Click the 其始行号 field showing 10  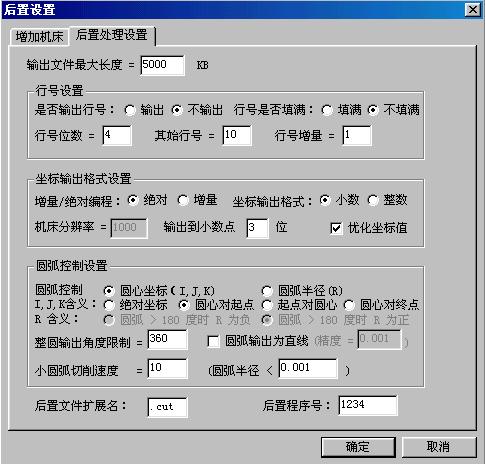(x=237, y=135)
